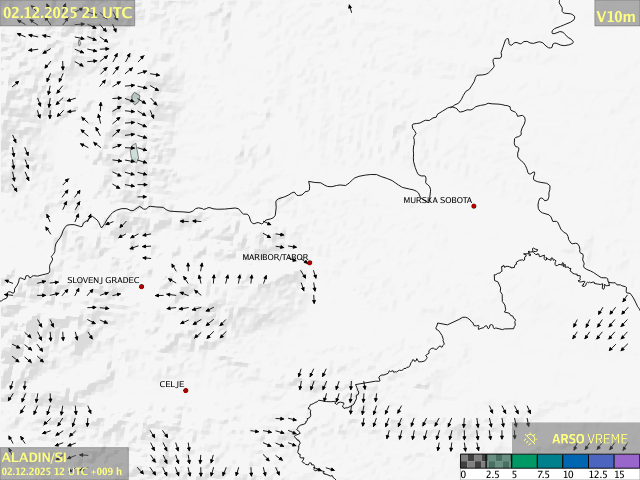Screen dimensions: 640x480
Task: Select the dark checkered 0–2.5 legend swatch
Action: coord(474,461)
